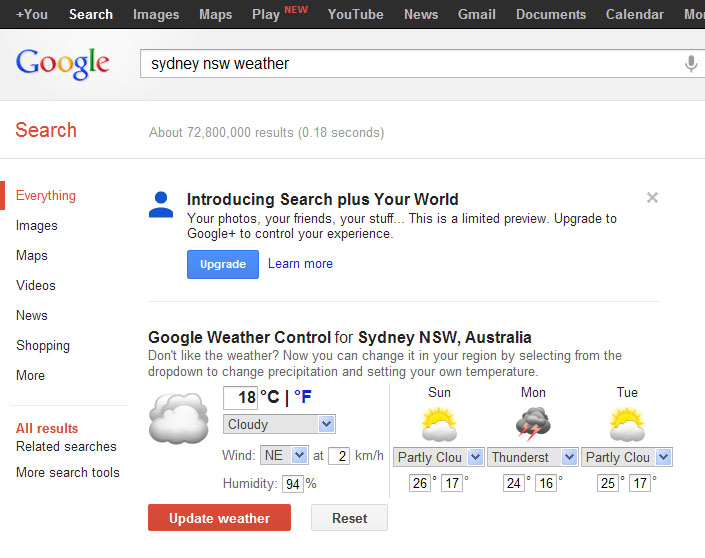The height and width of the screenshot is (558, 705).
Task: Filter results by Videos in sidebar
Action: [x=36, y=286]
